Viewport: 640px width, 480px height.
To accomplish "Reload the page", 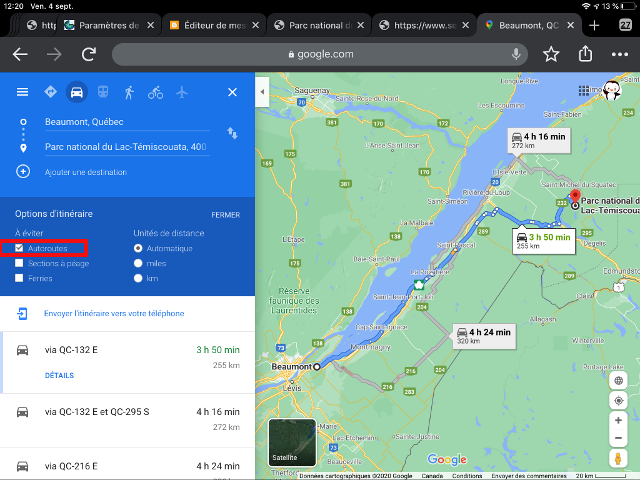I will click(89, 54).
